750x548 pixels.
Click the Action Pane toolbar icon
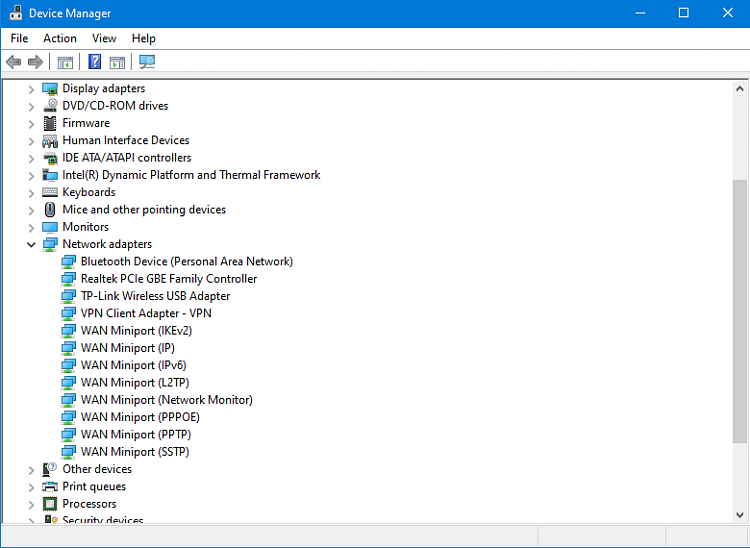tap(117, 62)
